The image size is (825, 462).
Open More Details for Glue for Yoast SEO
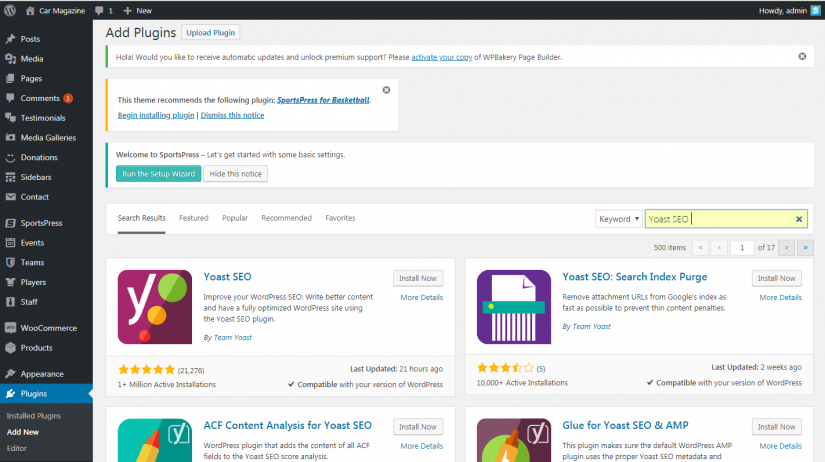click(x=780, y=446)
